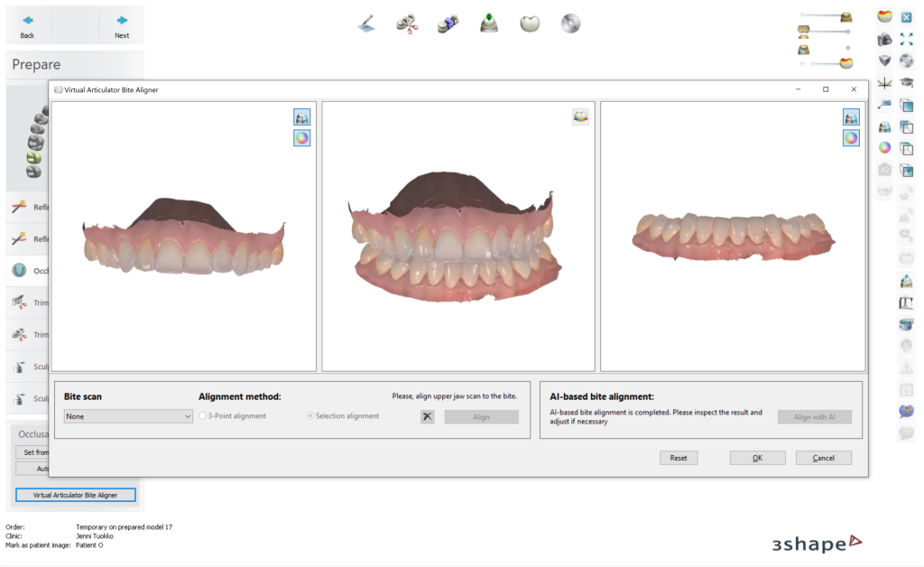924x567 pixels.
Task: Select the Selection alignment radio button
Action: pos(309,416)
